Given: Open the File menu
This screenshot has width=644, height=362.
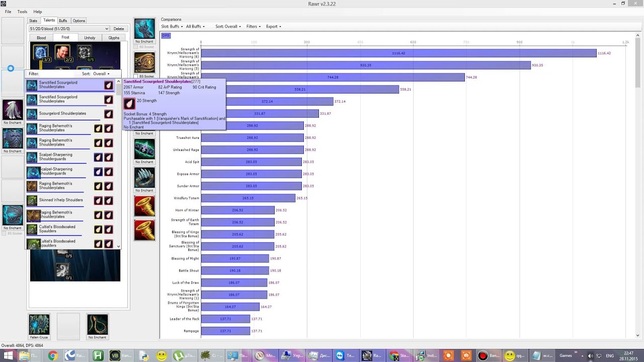Looking at the screenshot, I should [x=8, y=12].
